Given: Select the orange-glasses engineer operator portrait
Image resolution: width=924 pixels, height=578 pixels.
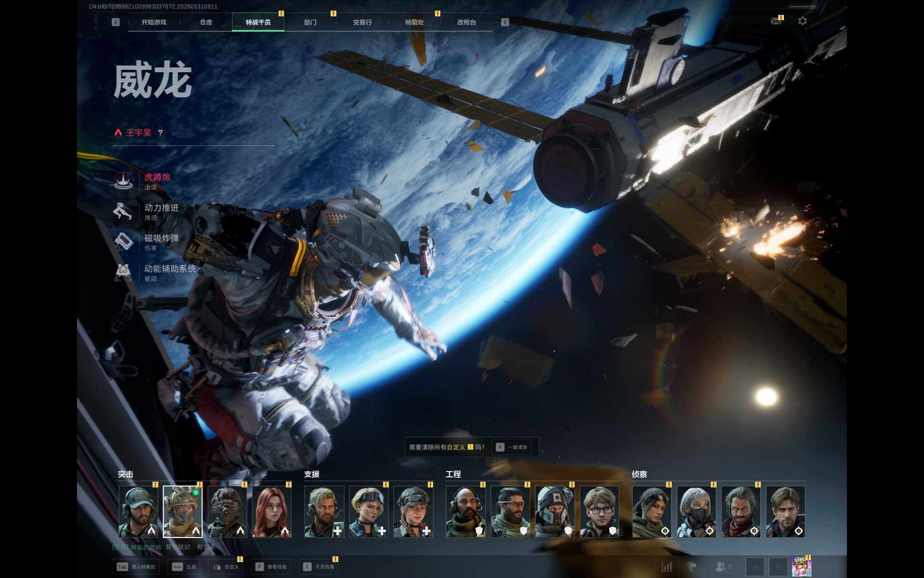Looking at the screenshot, I should tap(510, 512).
